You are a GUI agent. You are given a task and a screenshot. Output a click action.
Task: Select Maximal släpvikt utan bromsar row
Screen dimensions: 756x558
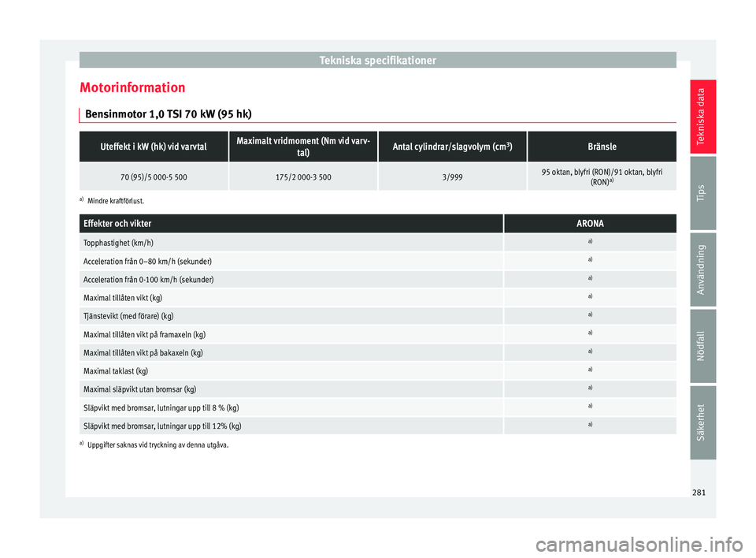377,389
